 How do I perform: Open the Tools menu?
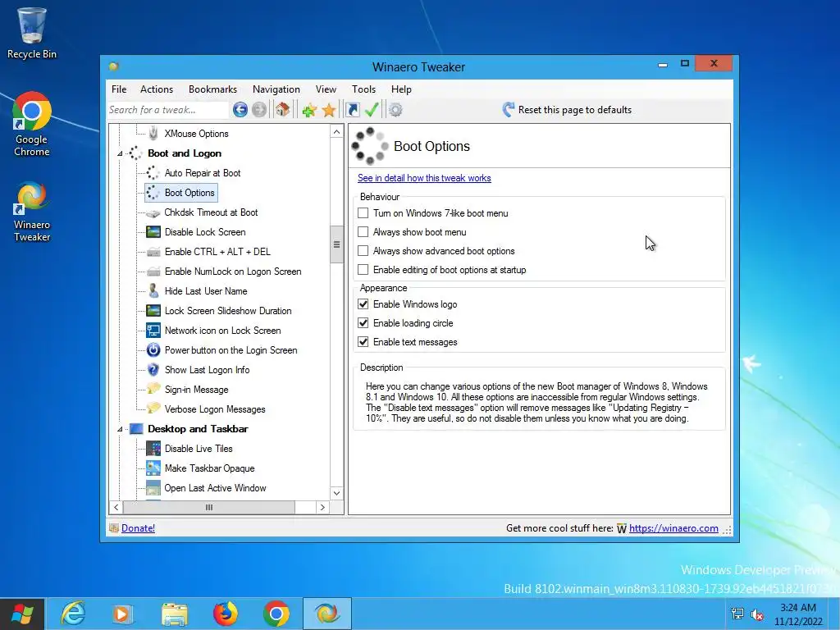tap(363, 89)
